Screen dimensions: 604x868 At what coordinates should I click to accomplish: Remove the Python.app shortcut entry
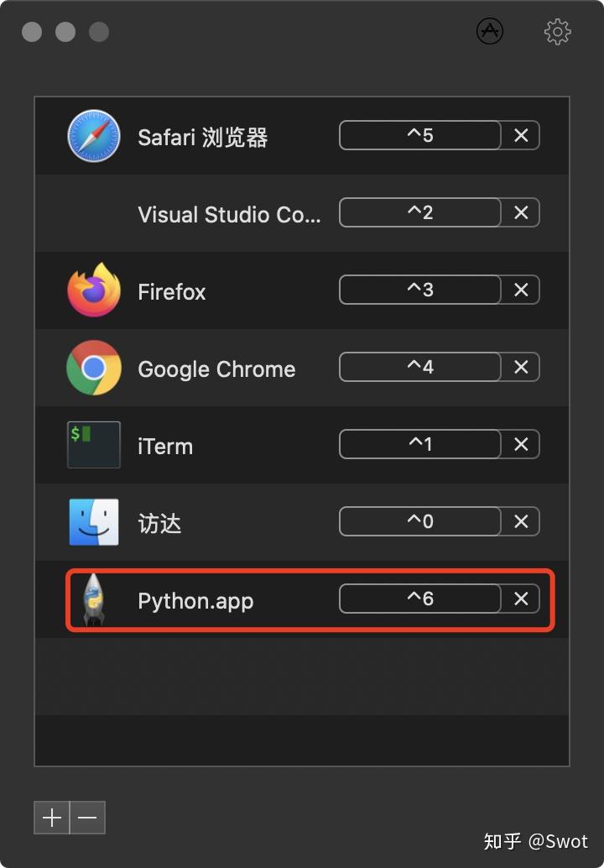(520, 599)
